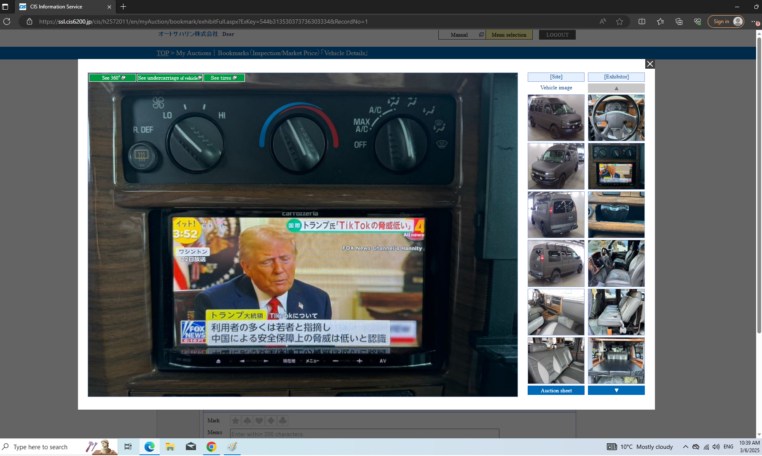Click the Memo text field
This screenshot has height=456, width=762.
[364, 434]
